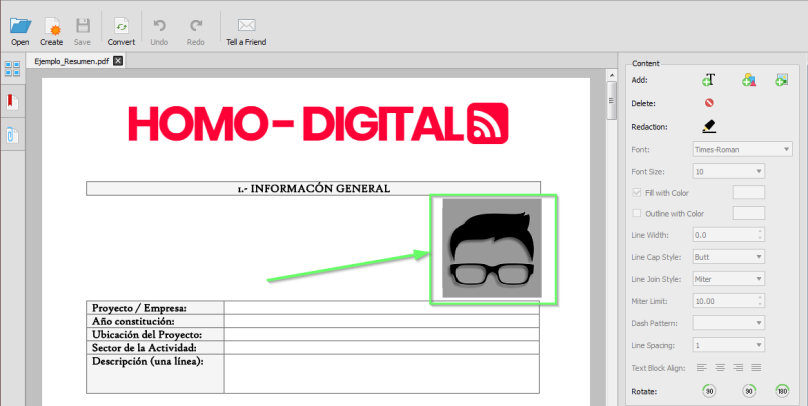Expand the Line Cap Style dropdown
Image resolution: width=808 pixels, height=406 pixels.
729,257
